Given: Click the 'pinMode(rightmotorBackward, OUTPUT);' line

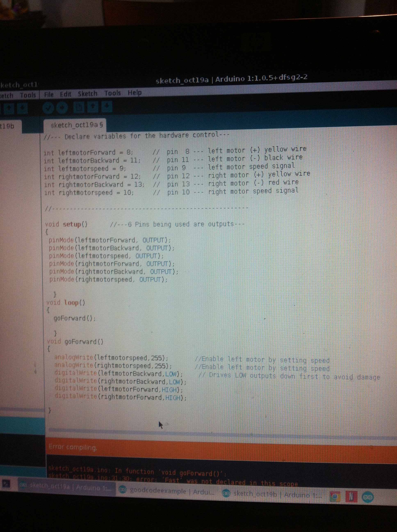Looking at the screenshot, I should click(x=114, y=272).
